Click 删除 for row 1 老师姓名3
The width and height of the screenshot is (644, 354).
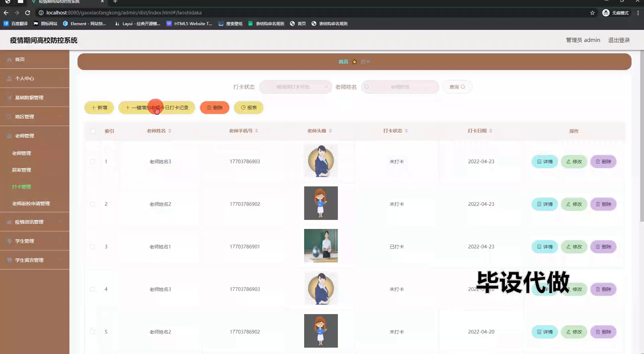603,162
